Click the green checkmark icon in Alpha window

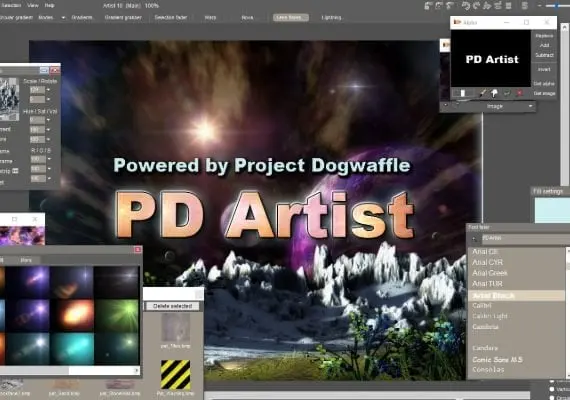coord(507,93)
